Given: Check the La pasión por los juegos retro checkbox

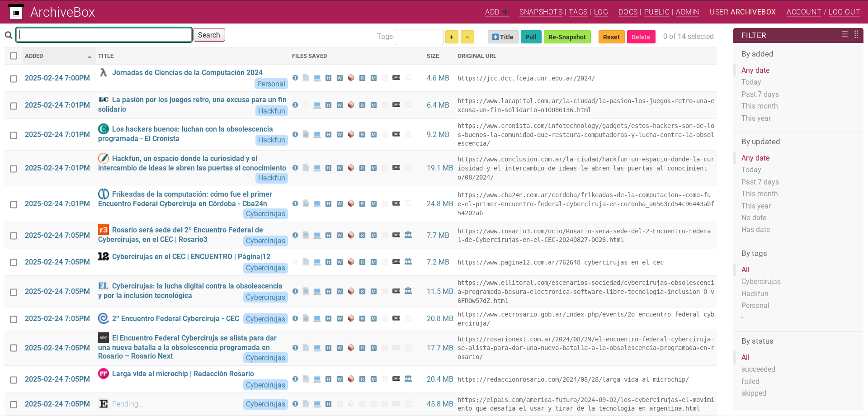Looking at the screenshot, I should click(x=14, y=106).
